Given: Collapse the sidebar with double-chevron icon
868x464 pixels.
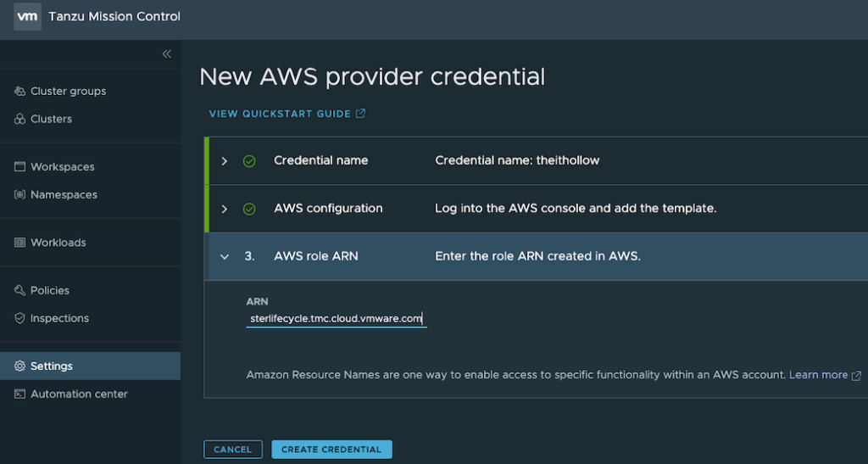Looking at the screenshot, I should coord(167,53).
